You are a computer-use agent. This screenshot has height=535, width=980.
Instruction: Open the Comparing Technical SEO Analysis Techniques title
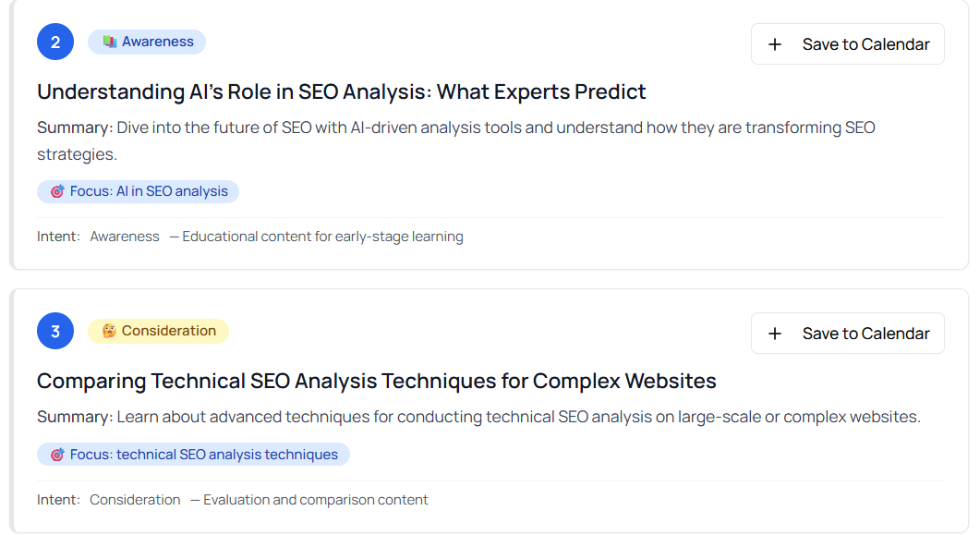click(376, 381)
